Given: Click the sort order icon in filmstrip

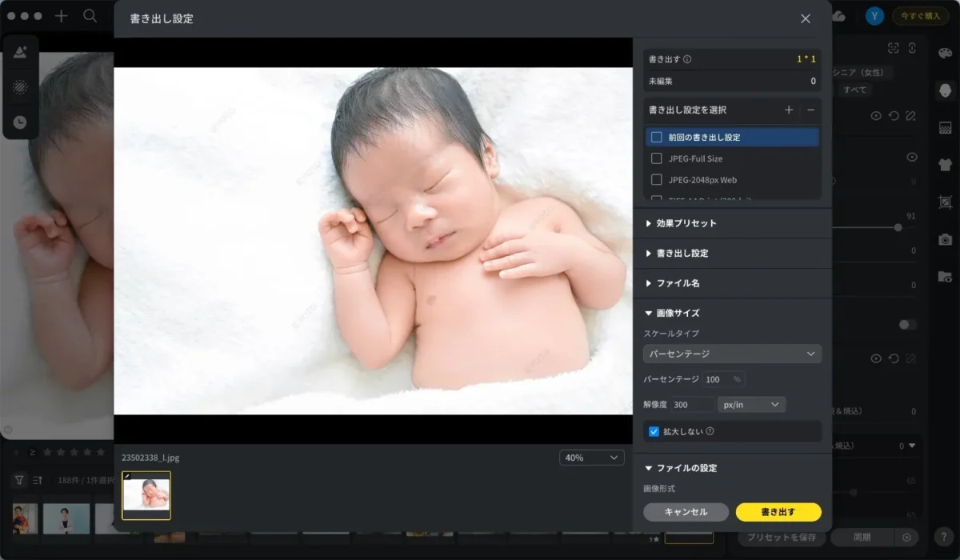Looking at the screenshot, I should click(38, 480).
